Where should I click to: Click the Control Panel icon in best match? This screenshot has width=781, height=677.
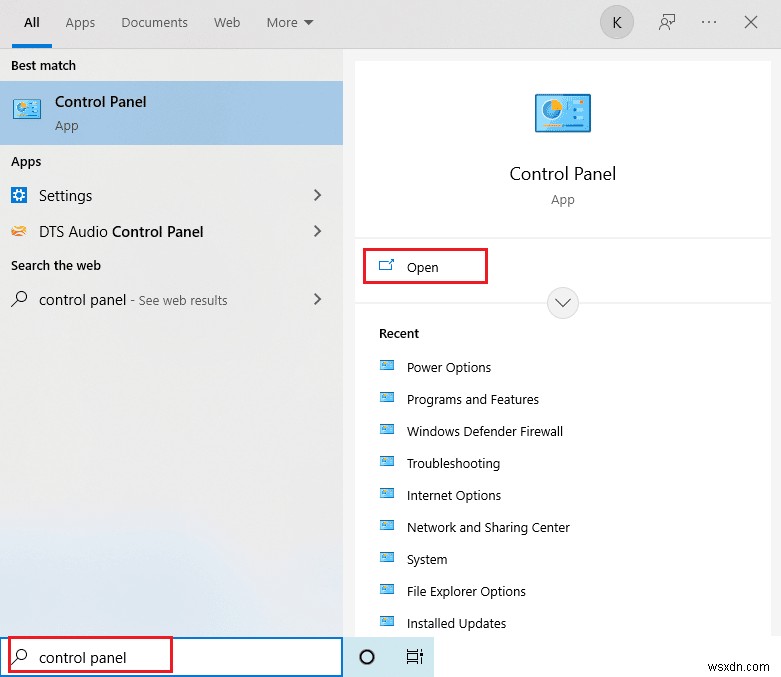pyautogui.click(x=27, y=109)
